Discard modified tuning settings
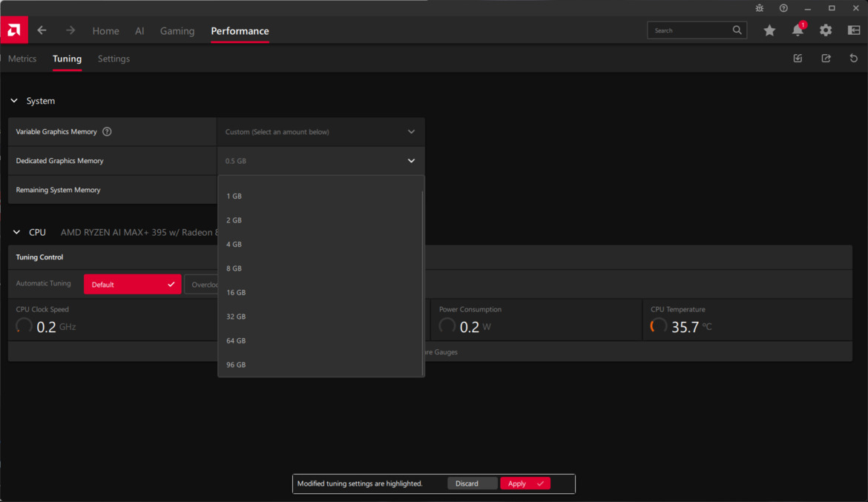 tap(472, 483)
